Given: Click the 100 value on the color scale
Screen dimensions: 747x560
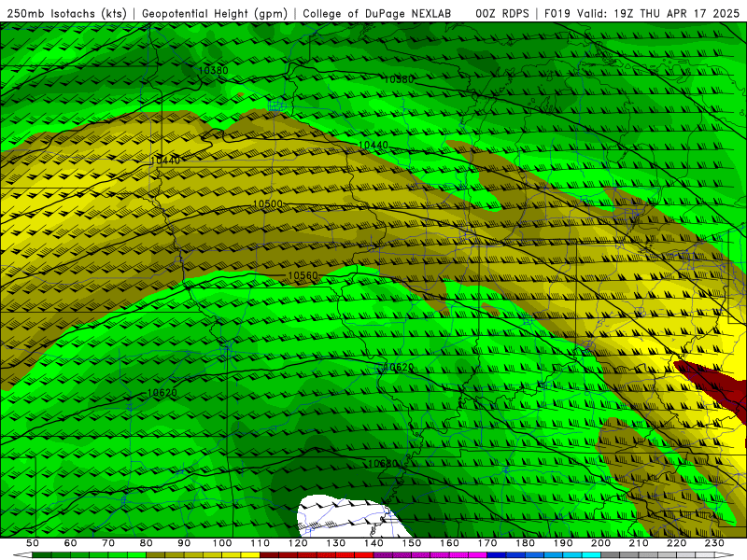Looking at the screenshot, I should 222,543.
